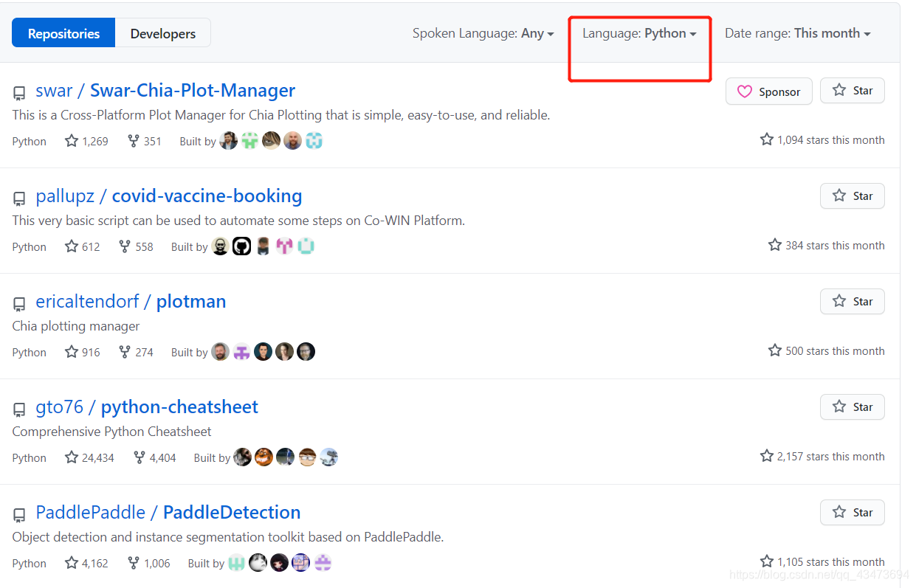View 612 stargazers of covid-vaccine-booking
Screen dimensions: 916x588
pyautogui.click(x=83, y=246)
